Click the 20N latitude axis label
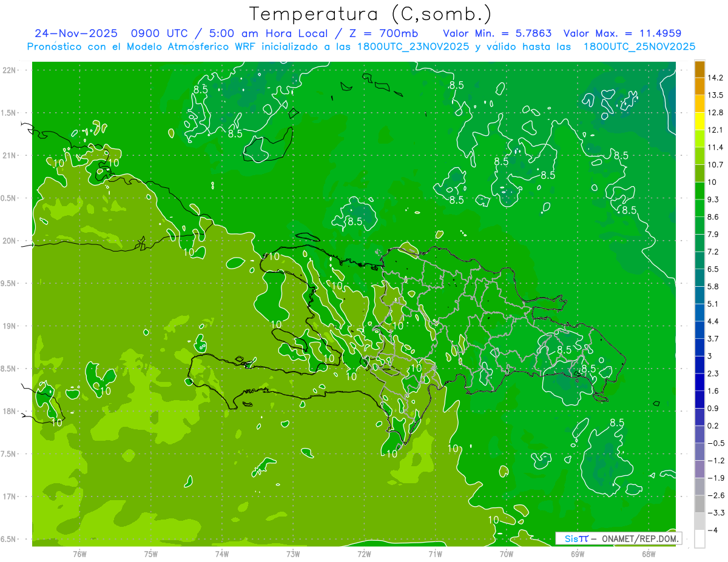 coord(9,241)
